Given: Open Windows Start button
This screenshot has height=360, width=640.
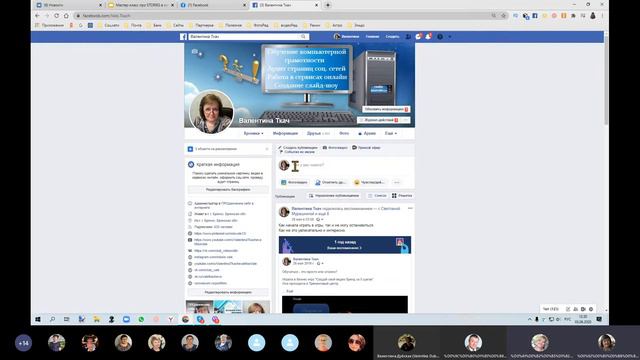Looking at the screenshot, I should (x=38, y=319).
